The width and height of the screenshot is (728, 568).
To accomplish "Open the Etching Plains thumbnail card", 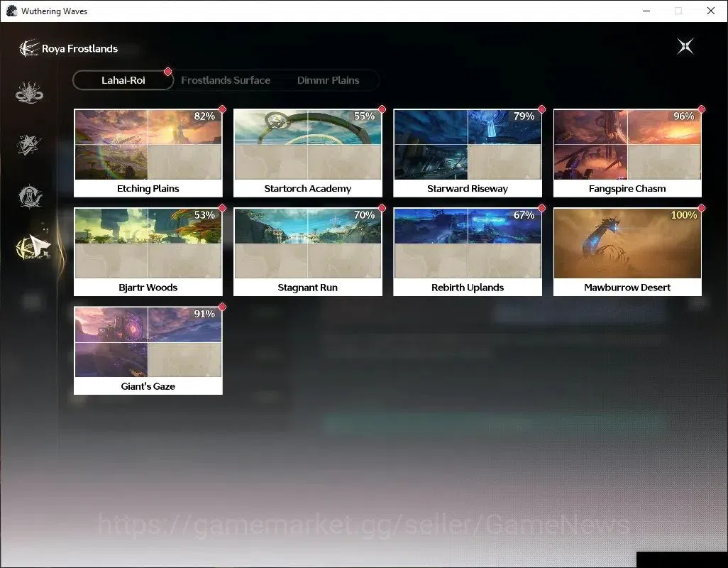I will tap(148, 153).
